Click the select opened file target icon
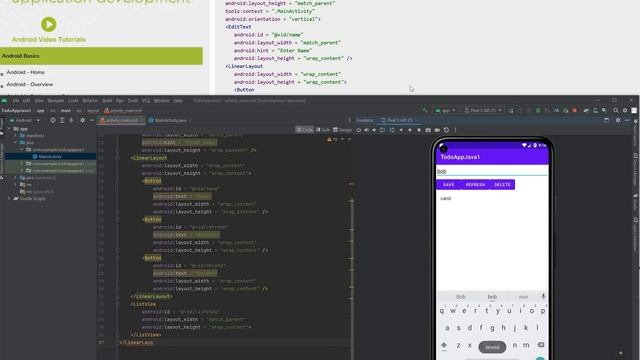Screen dimensions: 640x360 point(53,120)
